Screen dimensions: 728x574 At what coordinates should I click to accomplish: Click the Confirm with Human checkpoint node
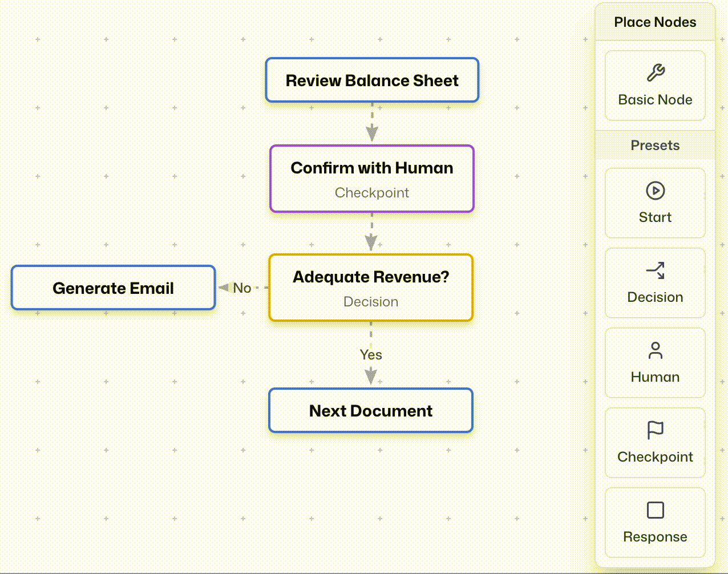[372, 179]
